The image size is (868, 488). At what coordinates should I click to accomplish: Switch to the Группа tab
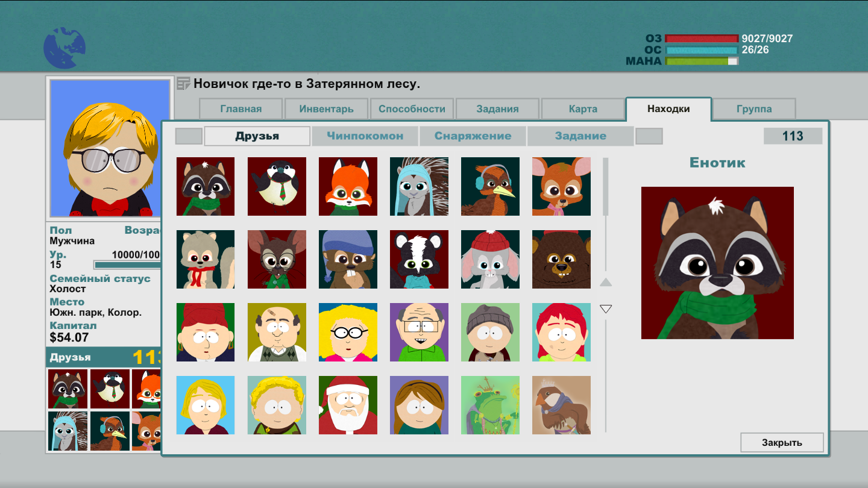point(754,109)
